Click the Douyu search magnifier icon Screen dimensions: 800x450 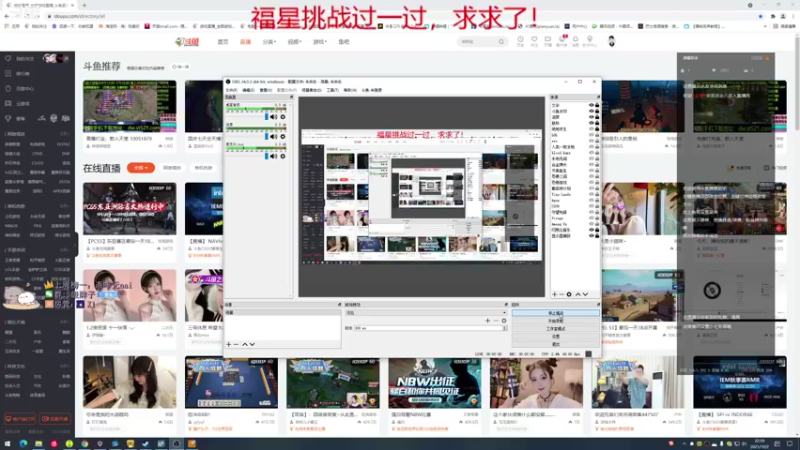[501, 42]
